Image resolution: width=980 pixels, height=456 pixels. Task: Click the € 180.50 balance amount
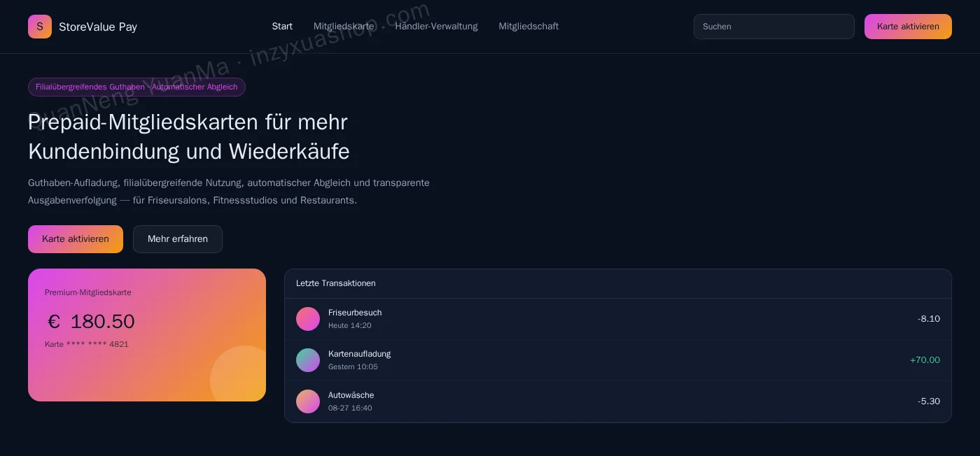tap(91, 322)
